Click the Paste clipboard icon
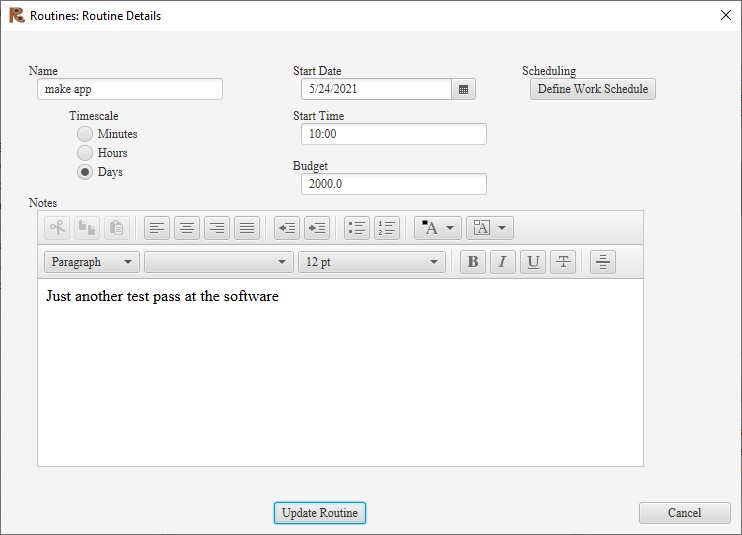This screenshot has height=535, width=742. pyautogui.click(x=117, y=228)
